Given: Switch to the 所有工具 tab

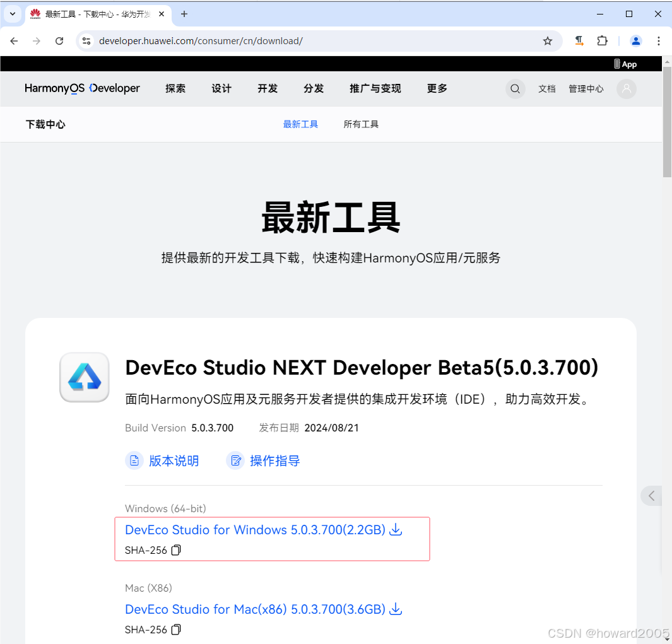Looking at the screenshot, I should pyautogui.click(x=361, y=124).
